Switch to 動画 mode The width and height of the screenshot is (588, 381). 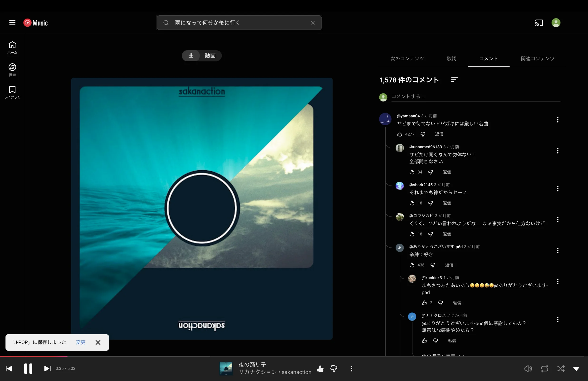coord(210,55)
